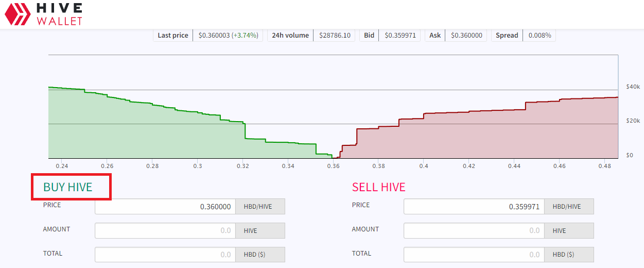Click the Sell Hive total field
This screenshot has width=644, height=268.
click(x=474, y=255)
